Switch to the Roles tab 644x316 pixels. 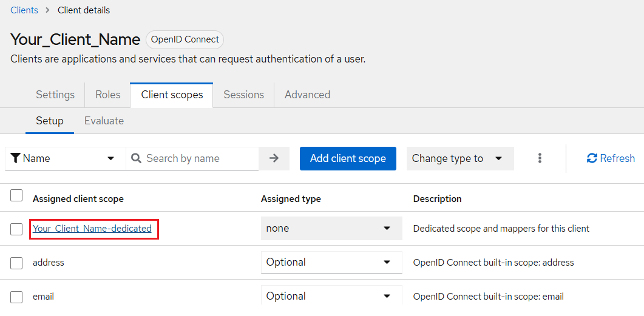(107, 95)
